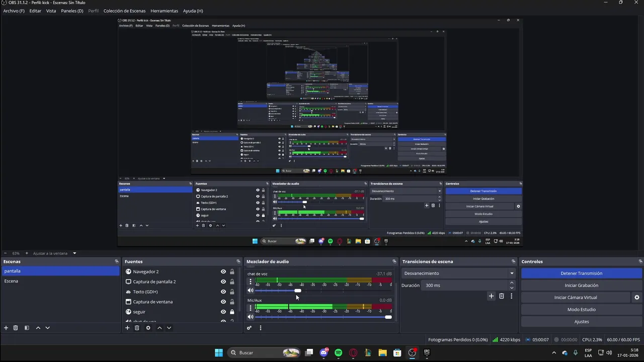The height and width of the screenshot is (362, 644).
Task: Pop out the Mezclador de audio dock
Action: pyautogui.click(x=394, y=261)
